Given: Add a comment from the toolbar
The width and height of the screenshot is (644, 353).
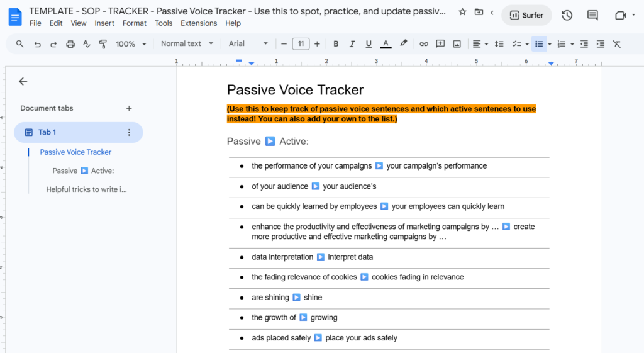Looking at the screenshot, I should (x=440, y=44).
